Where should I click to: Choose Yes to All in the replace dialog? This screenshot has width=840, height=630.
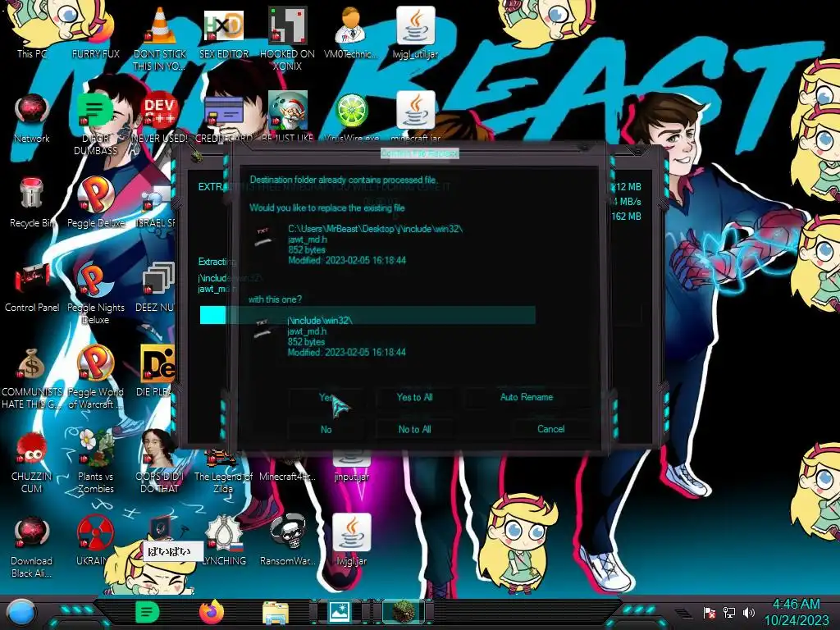(414, 398)
